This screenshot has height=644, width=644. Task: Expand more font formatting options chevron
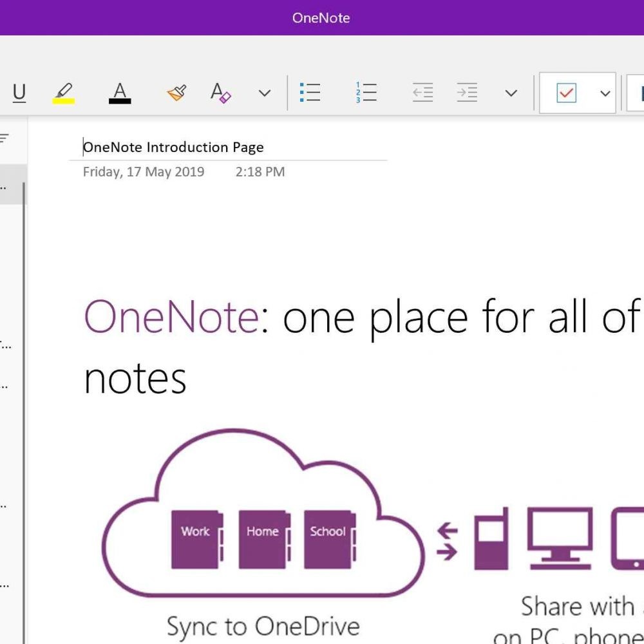(265, 93)
